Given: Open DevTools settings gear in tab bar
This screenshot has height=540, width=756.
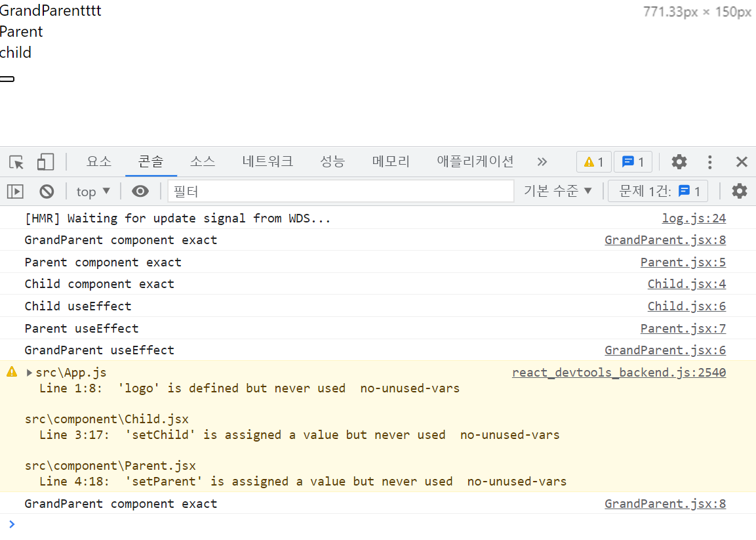Looking at the screenshot, I should click(x=679, y=161).
